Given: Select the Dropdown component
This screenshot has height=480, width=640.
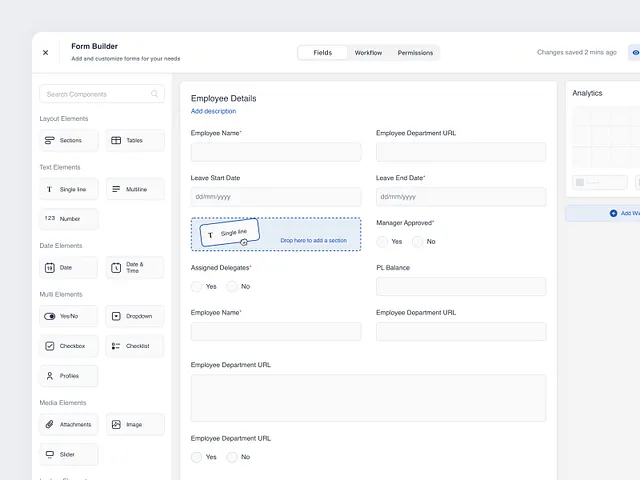Looking at the screenshot, I should (134, 316).
